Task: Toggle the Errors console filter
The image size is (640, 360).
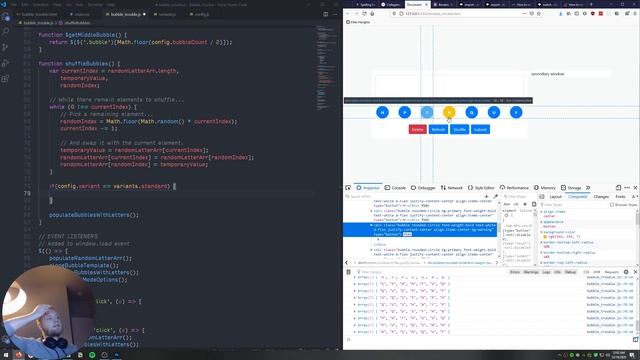Action: (x=515, y=272)
